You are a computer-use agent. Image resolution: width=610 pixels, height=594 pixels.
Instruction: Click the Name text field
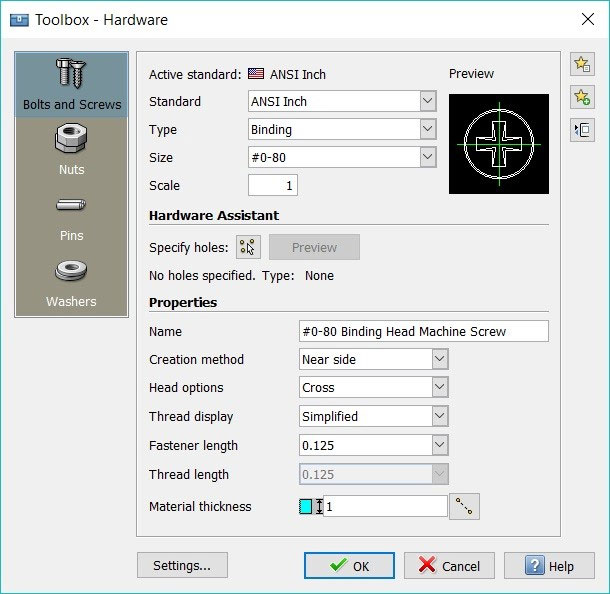click(424, 331)
